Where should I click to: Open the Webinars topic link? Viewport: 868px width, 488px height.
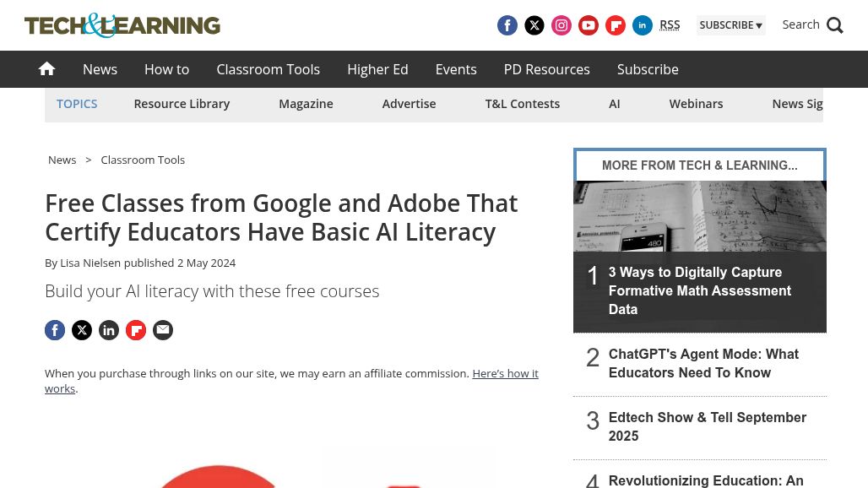coord(696,104)
